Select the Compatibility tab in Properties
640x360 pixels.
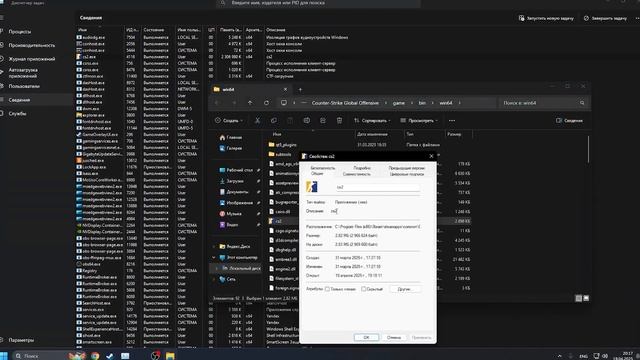(x=357, y=174)
